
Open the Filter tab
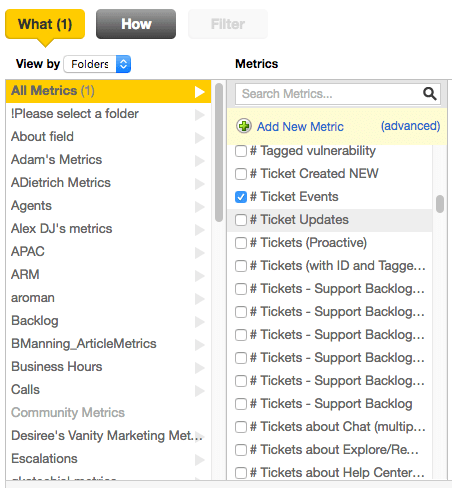click(x=228, y=24)
